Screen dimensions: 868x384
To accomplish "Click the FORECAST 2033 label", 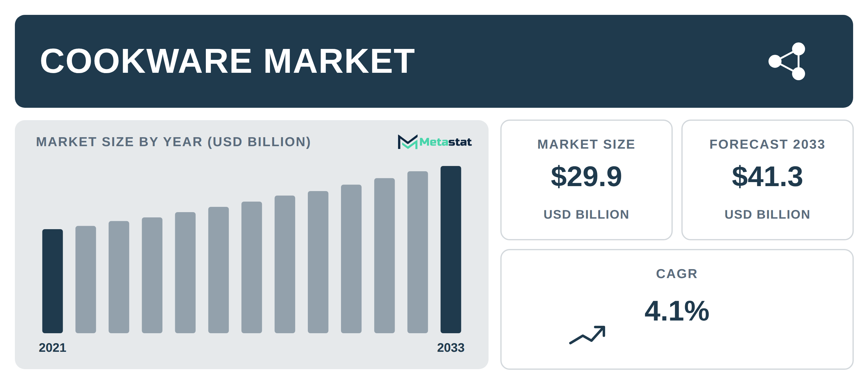I will pos(767,144).
